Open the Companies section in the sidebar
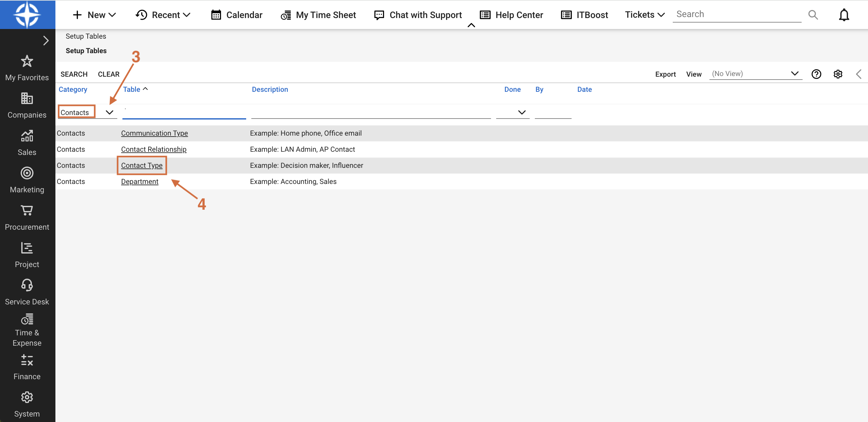This screenshot has width=868, height=422. [x=27, y=104]
